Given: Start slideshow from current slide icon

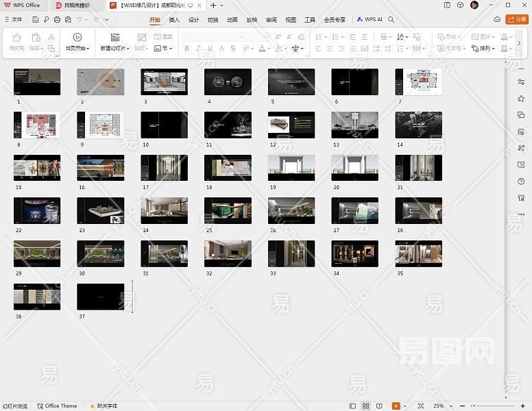Looking at the screenshot, I should coord(77,37).
